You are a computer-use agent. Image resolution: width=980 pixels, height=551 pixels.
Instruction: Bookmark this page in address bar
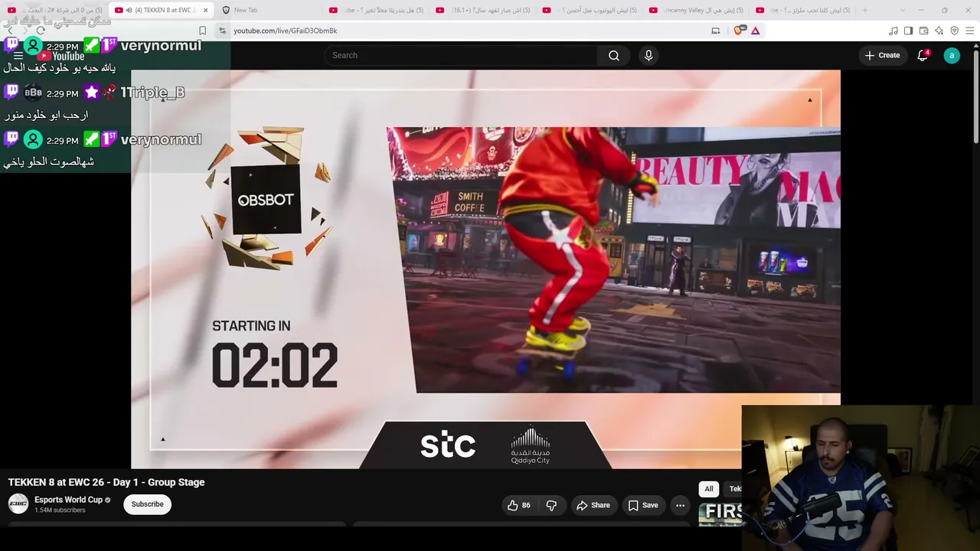coord(202,31)
